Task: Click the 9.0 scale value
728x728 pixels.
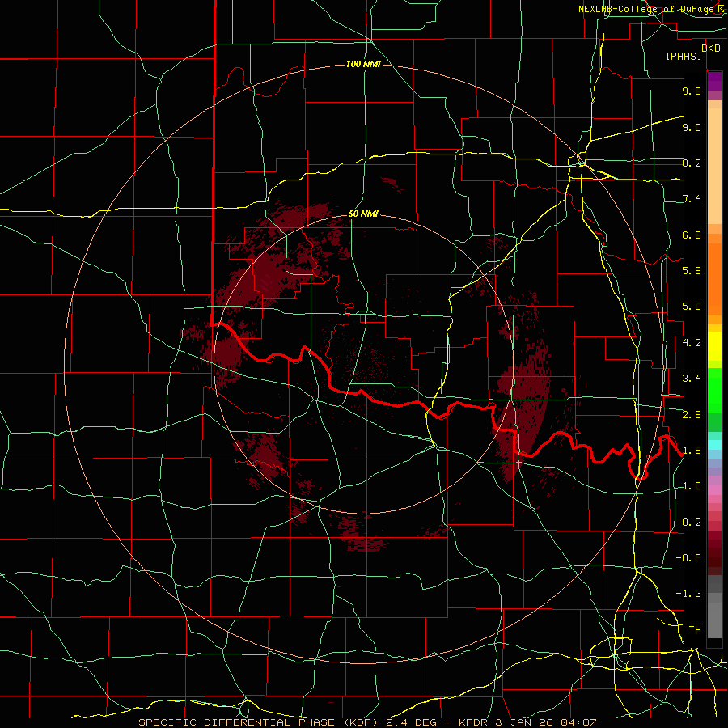Action: pos(692,127)
